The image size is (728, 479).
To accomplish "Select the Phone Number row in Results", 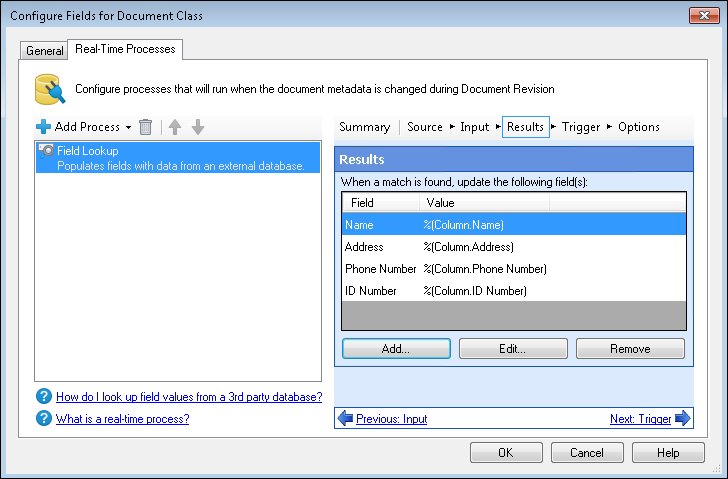I will coord(445,269).
